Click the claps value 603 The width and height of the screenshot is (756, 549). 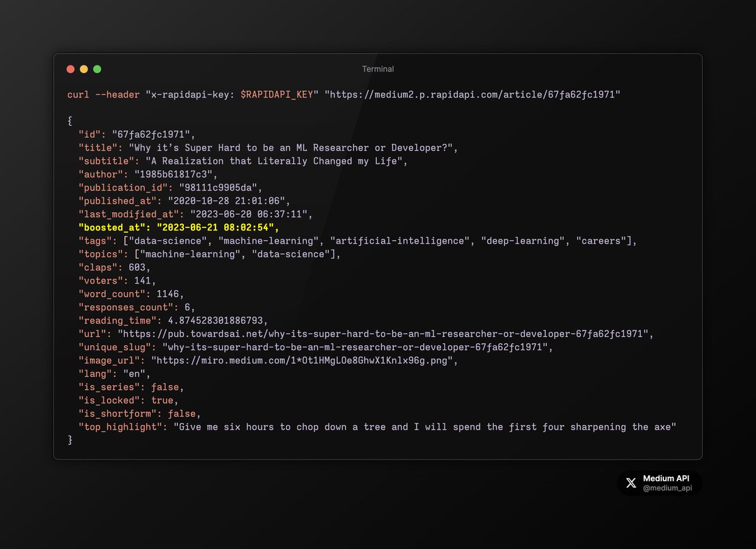coord(137,268)
